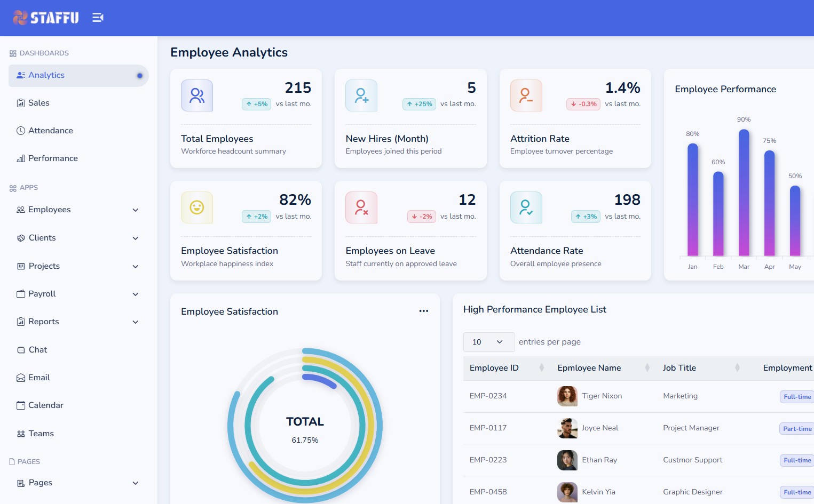Click the Attrition Rate user-minus icon
This screenshot has height=504, width=814.
[526, 95]
